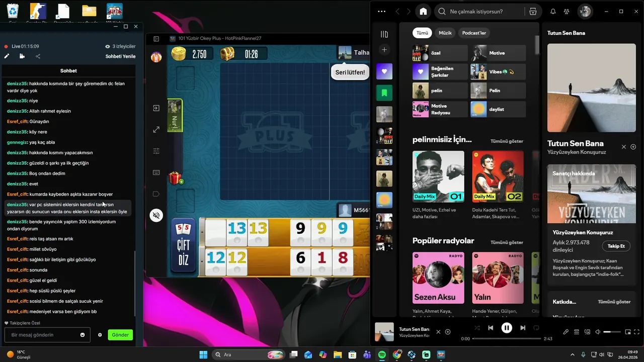Open Spotify Home
Image resolution: width=644 pixels, height=362 pixels.
click(423, 11)
